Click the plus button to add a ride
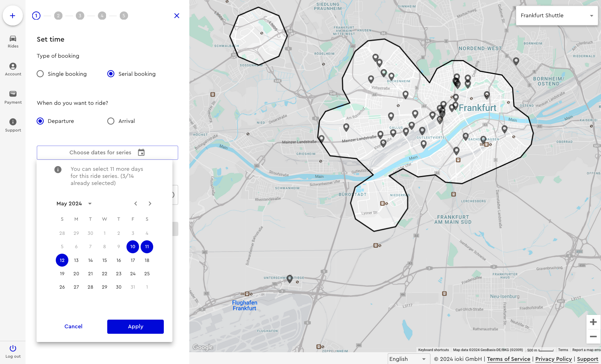The height and width of the screenshot is (364, 601). (x=13, y=16)
